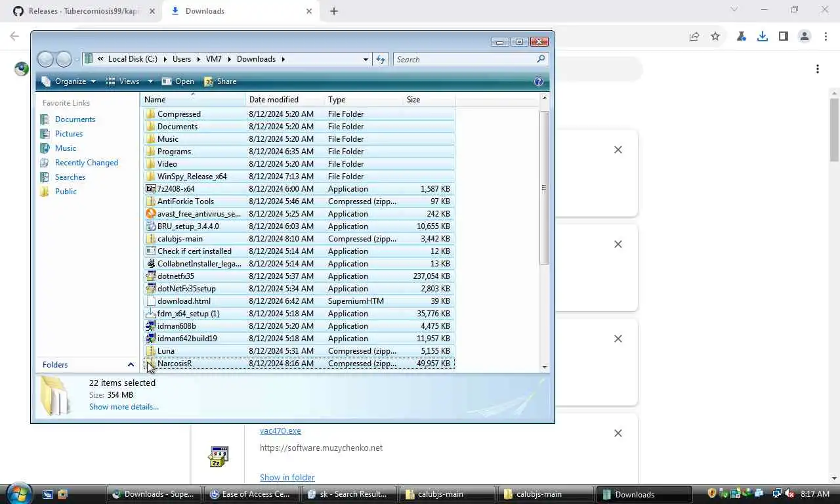Select the dotnetfx35 application file

[x=299, y=276]
